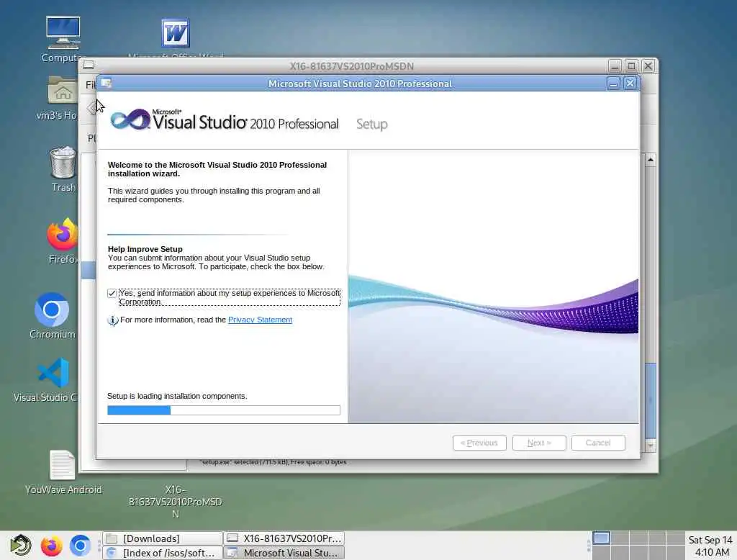Launch Chromium from the desktop icon
This screenshot has width=737, height=560.
click(52, 310)
